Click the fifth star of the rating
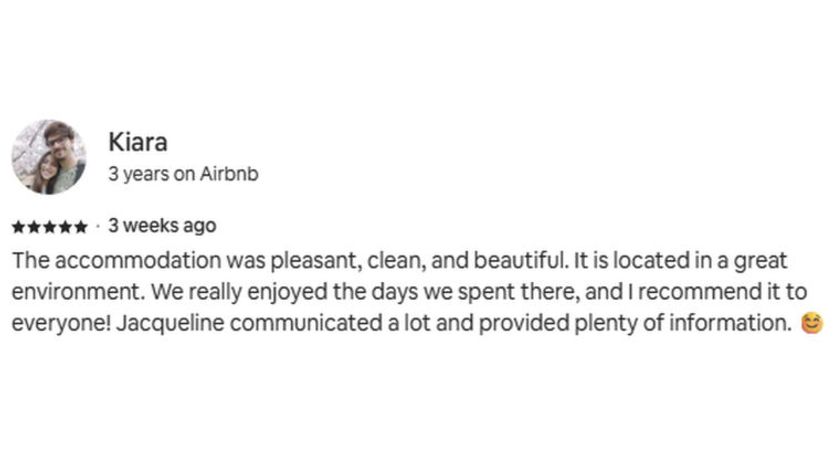Image resolution: width=834 pixels, height=460 pixels. click(80, 227)
